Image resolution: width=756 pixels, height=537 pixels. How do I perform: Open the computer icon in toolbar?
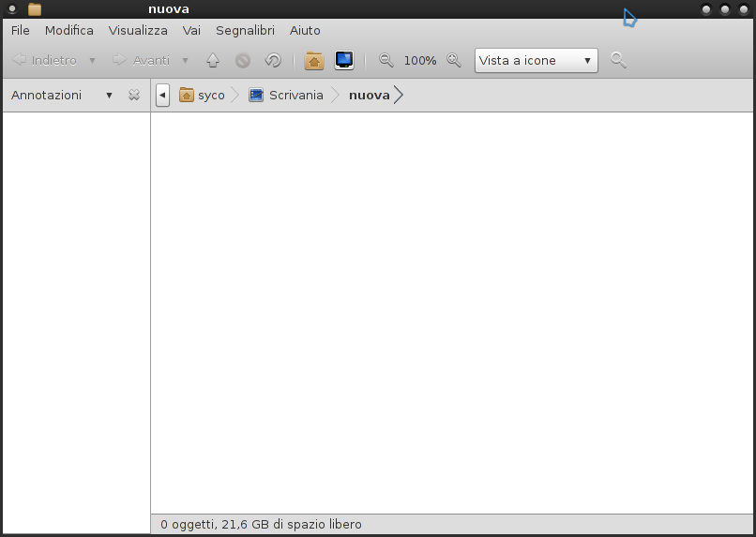click(x=344, y=60)
